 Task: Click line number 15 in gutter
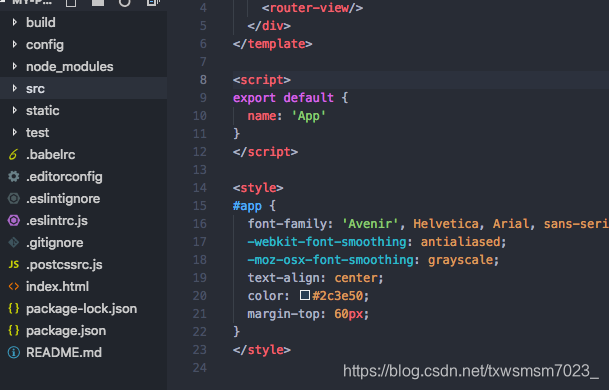click(200, 206)
